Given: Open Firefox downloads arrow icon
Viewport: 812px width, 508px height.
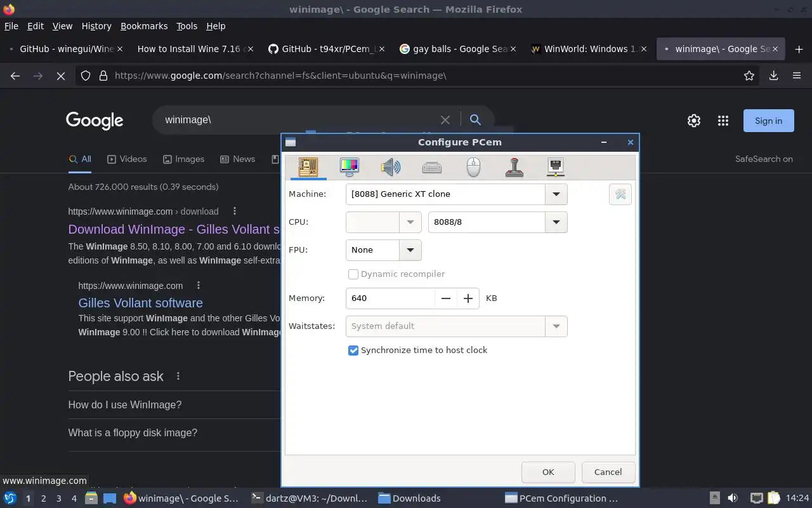Looking at the screenshot, I should [x=773, y=76].
